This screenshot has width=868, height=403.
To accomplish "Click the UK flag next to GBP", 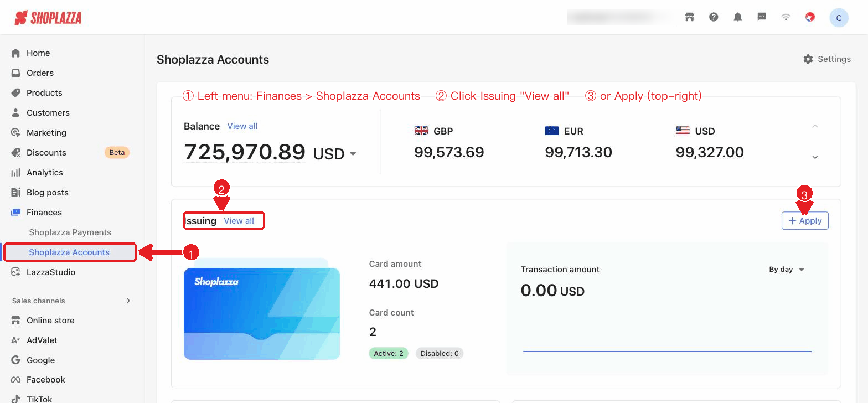I will click(x=422, y=131).
